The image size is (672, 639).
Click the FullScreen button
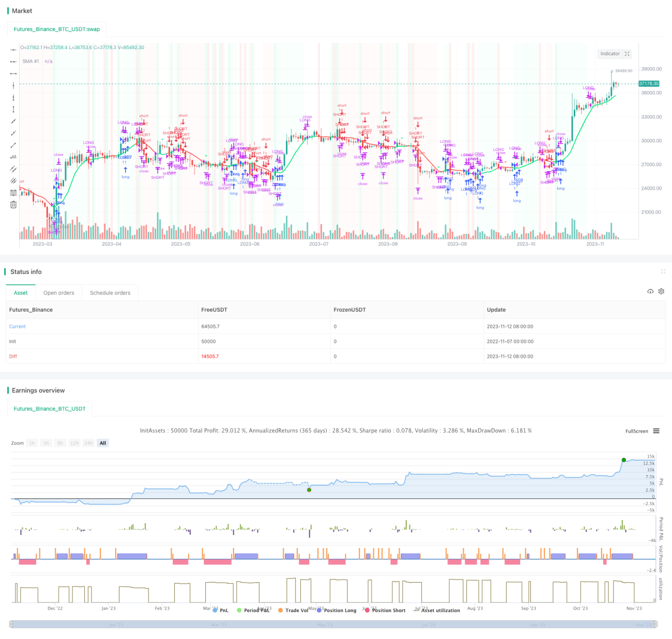point(636,431)
